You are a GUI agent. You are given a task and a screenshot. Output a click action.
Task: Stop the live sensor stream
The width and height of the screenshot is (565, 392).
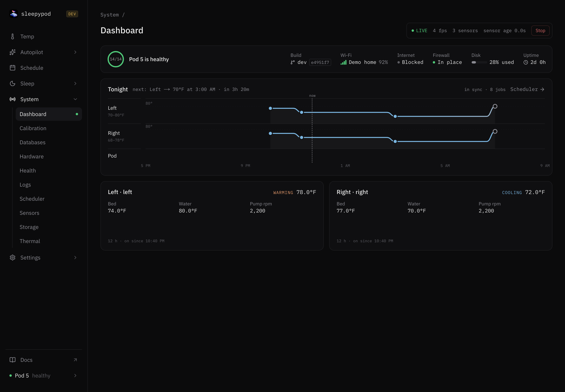click(540, 30)
